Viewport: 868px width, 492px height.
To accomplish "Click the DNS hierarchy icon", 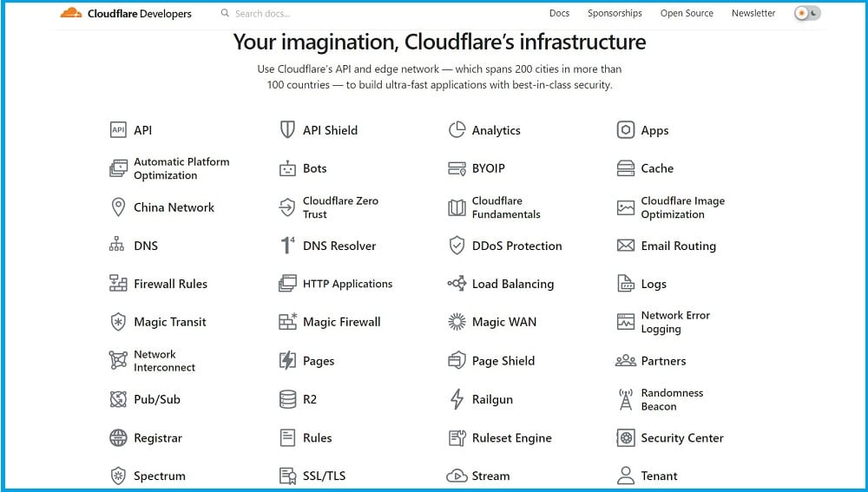I will tap(117, 244).
